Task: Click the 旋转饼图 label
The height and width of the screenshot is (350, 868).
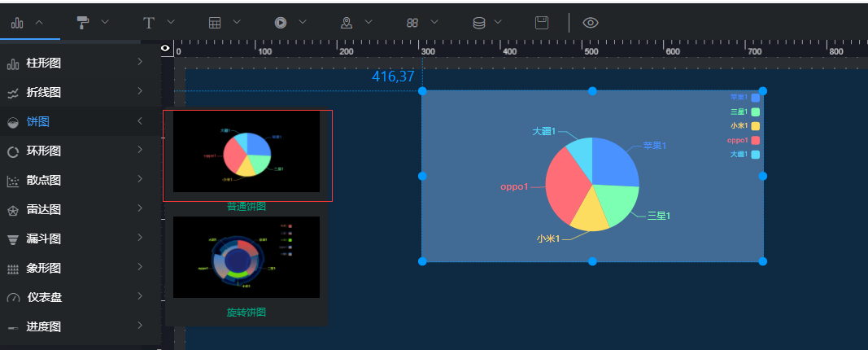Action: [246, 313]
